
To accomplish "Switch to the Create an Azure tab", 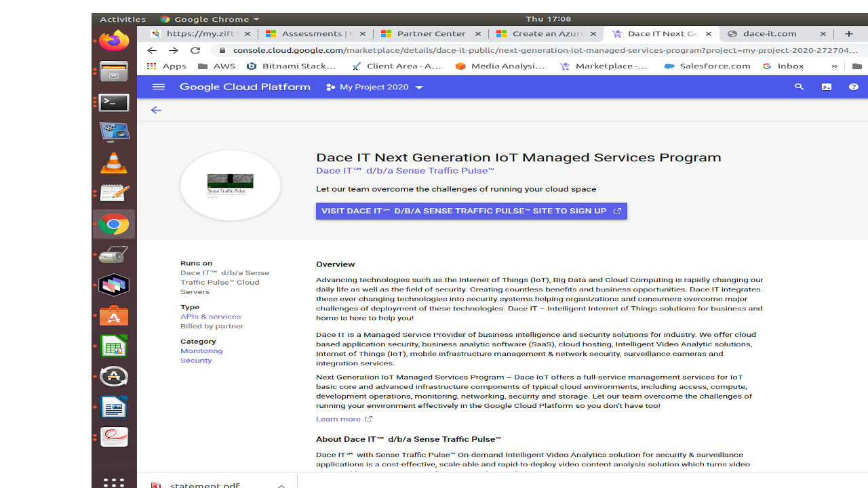I will tap(547, 33).
